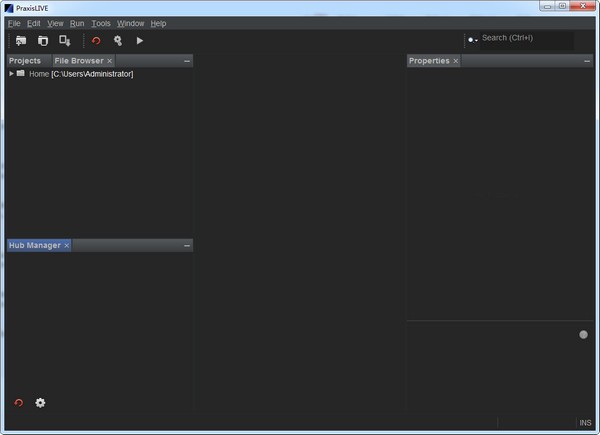The width and height of the screenshot is (600, 435).
Task: Focus the Search (Ctrl+I) field
Action: [x=527, y=40]
